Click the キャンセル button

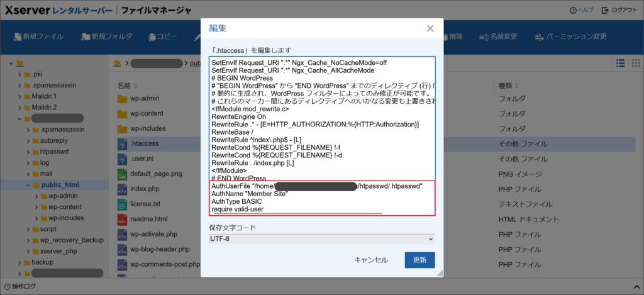(x=371, y=260)
